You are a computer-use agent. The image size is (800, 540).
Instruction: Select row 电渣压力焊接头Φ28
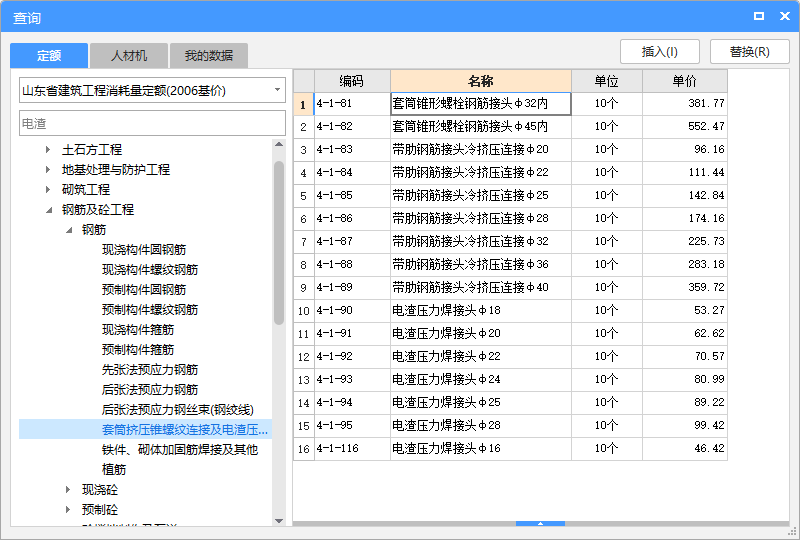[x=481, y=425]
